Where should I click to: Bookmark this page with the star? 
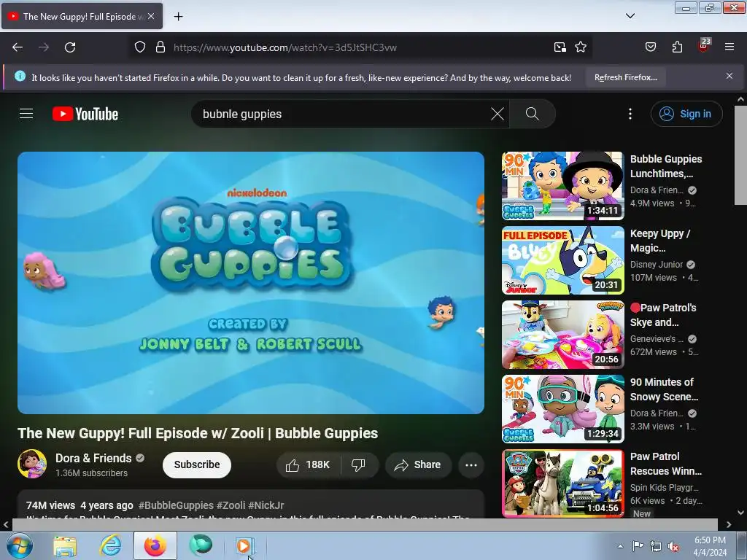click(x=581, y=47)
